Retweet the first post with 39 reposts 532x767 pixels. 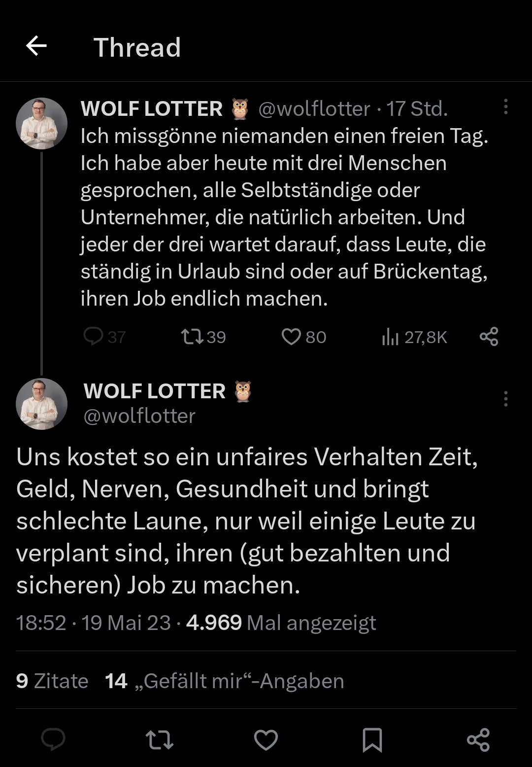(192, 337)
